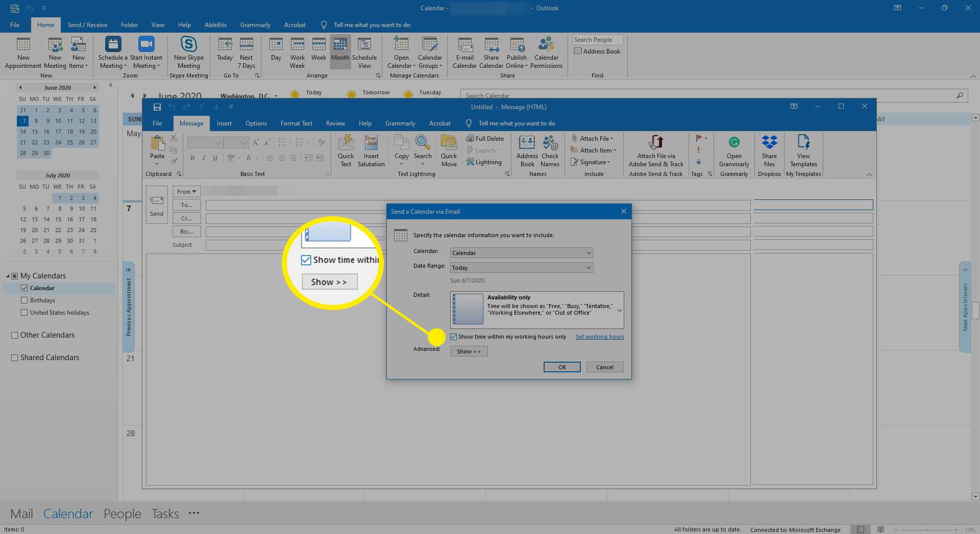Open the Calendar dropdown in dialog
Screen dimensions: 980x534
click(522, 253)
